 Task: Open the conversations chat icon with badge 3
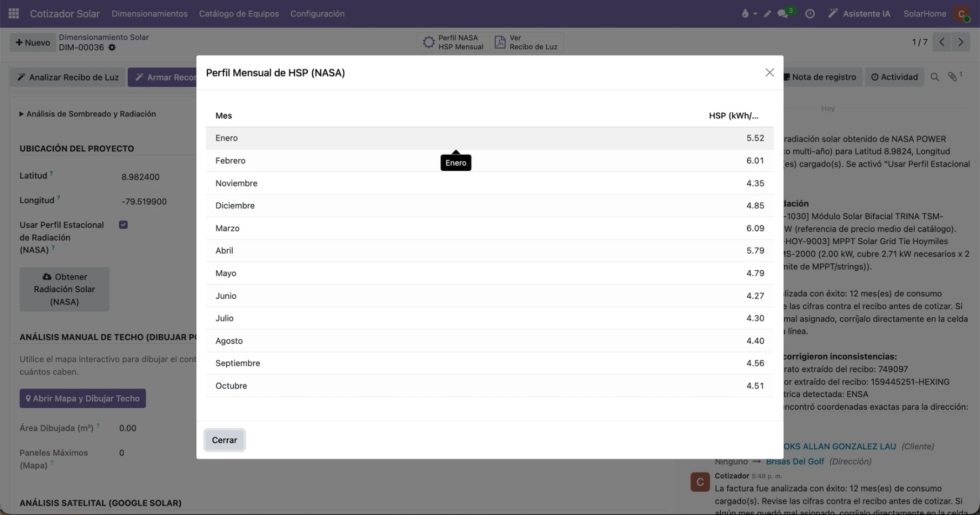pos(785,13)
